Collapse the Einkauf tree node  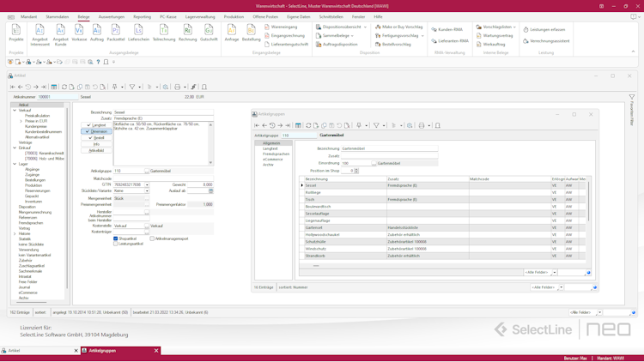15,148
